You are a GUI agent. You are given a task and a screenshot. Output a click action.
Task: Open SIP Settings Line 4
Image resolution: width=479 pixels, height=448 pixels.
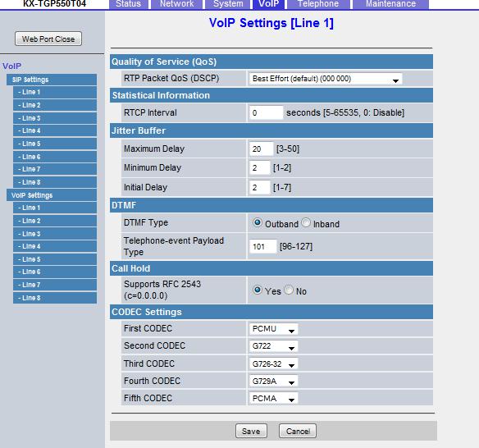click(x=55, y=130)
